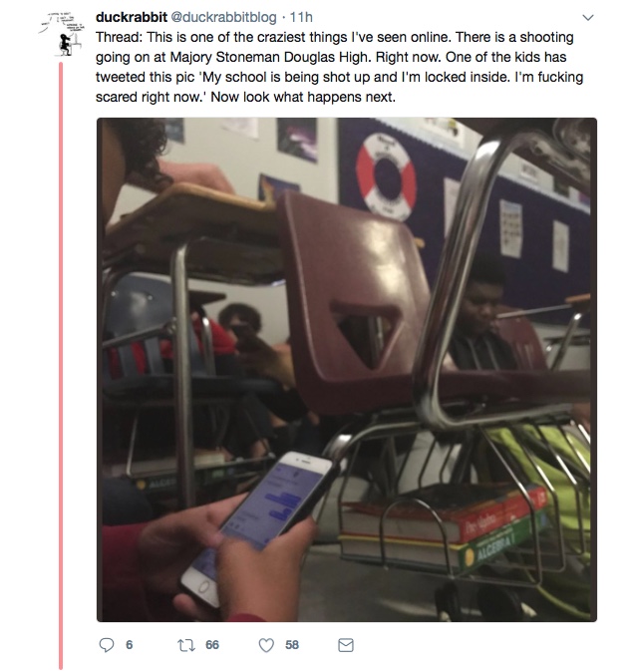Open the 11h timestamp permalink
This screenshot has height=672, width=633.
pyautogui.click(x=301, y=17)
